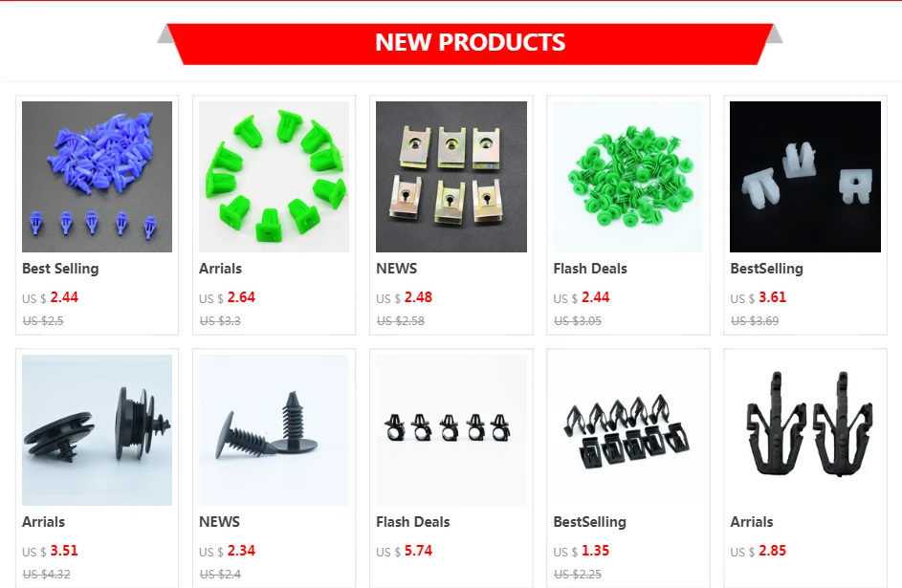Open the white clips on black background image
Viewport: 902px width, 588px height.
point(804,177)
